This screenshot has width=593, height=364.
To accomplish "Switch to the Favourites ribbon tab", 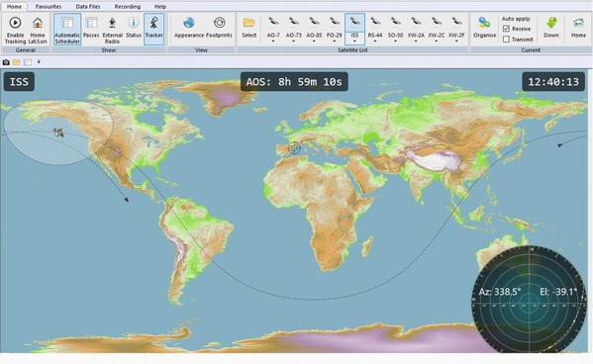I will tap(49, 6).
